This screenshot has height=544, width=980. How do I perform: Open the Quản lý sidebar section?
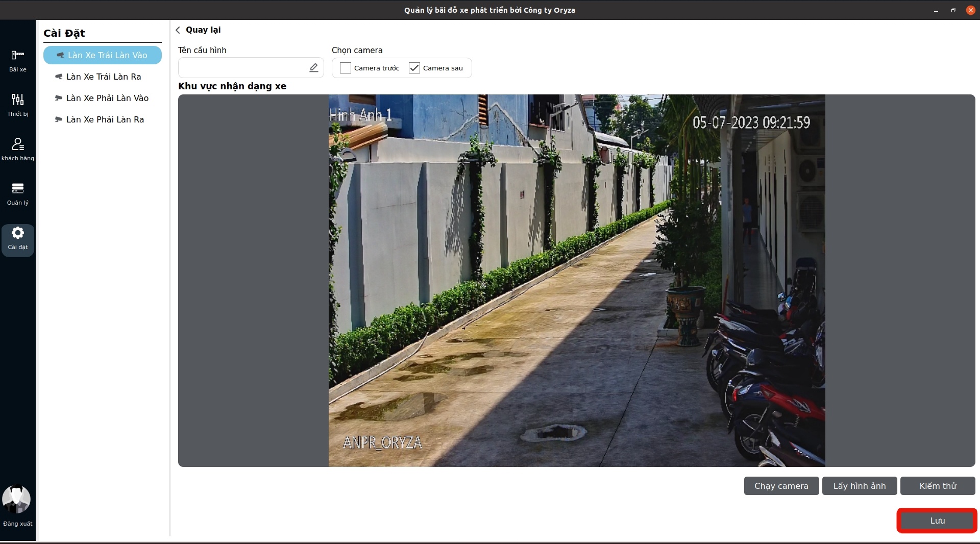tap(18, 194)
